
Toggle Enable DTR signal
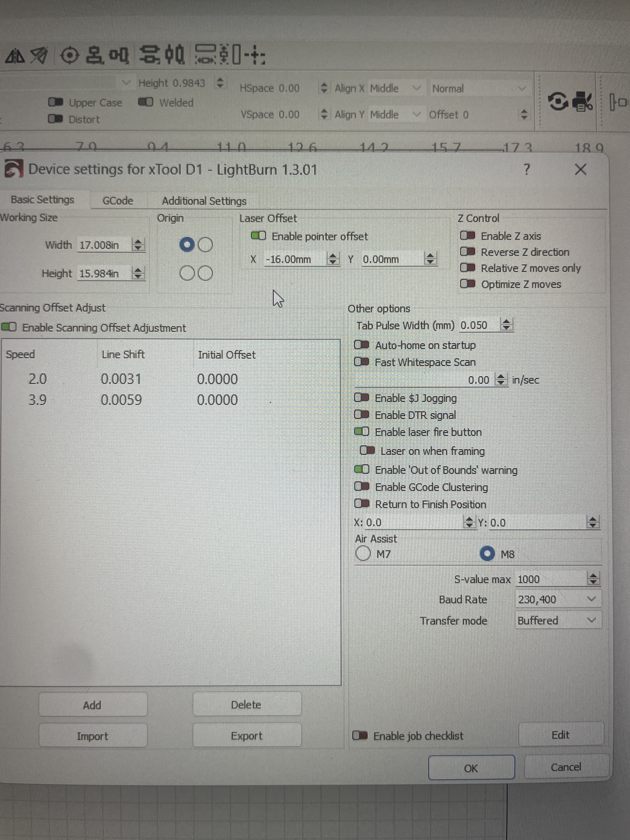(361, 415)
